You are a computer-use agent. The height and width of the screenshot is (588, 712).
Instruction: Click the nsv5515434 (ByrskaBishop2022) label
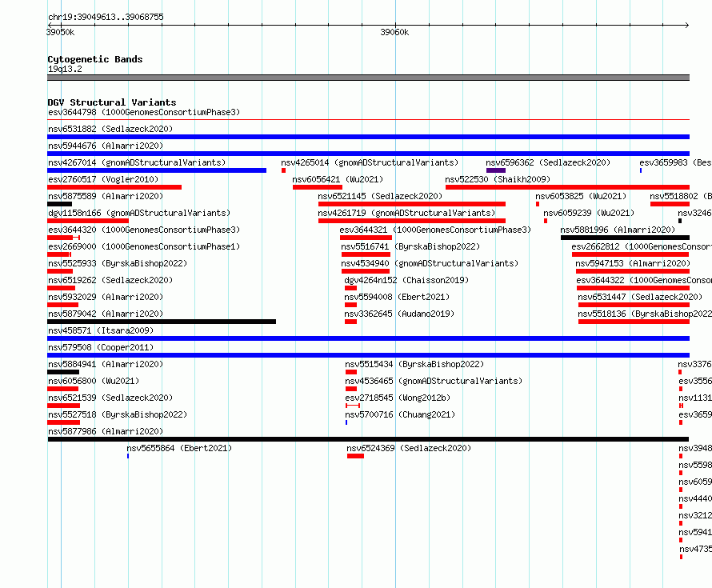tap(414, 364)
